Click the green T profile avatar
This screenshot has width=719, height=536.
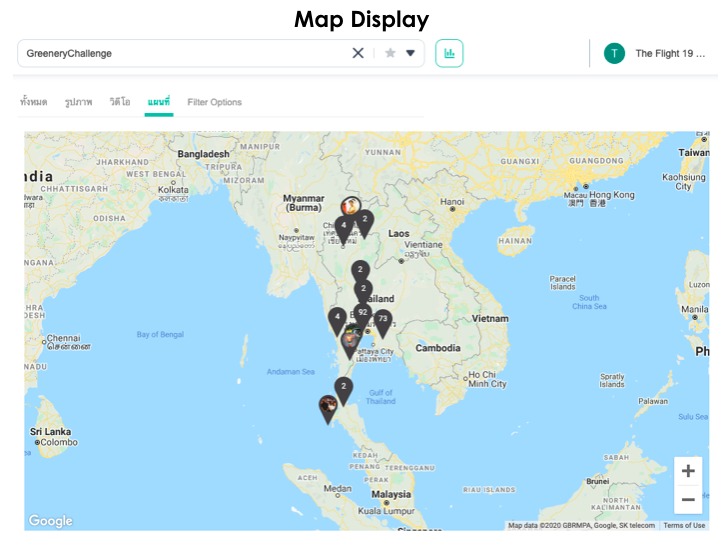pyautogui.click(x=614, y=53)
